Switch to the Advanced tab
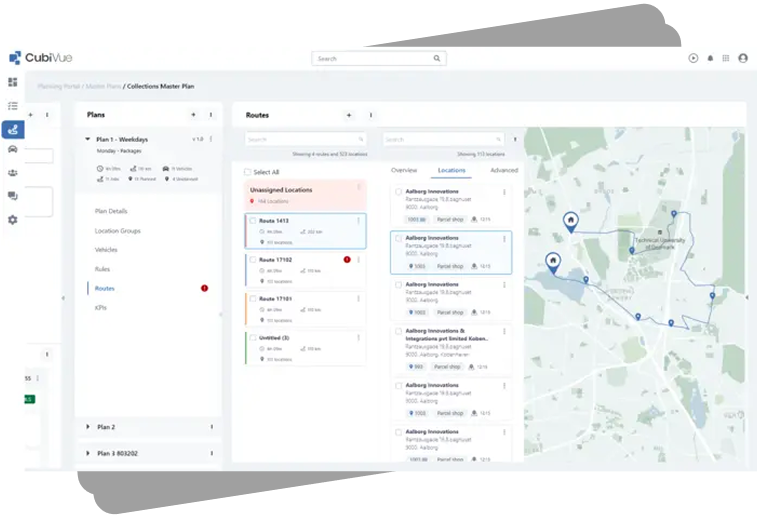This screenshot has height=518, width=758. [x=503, y=171]
